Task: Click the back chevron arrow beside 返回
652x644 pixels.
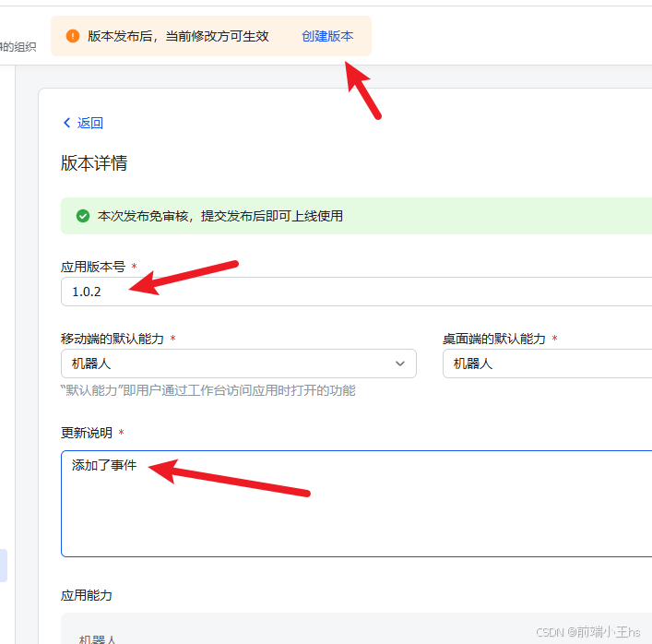Action: (66, 123)
